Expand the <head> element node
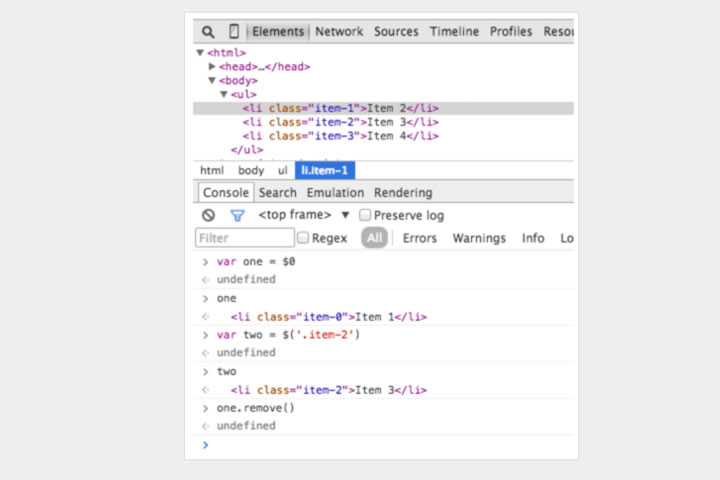 pos(212,67)
